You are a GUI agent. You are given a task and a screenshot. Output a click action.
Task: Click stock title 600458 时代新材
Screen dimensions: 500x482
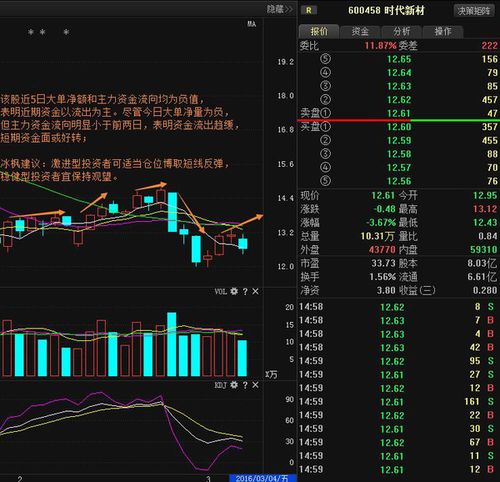click(x=386, y=10)
